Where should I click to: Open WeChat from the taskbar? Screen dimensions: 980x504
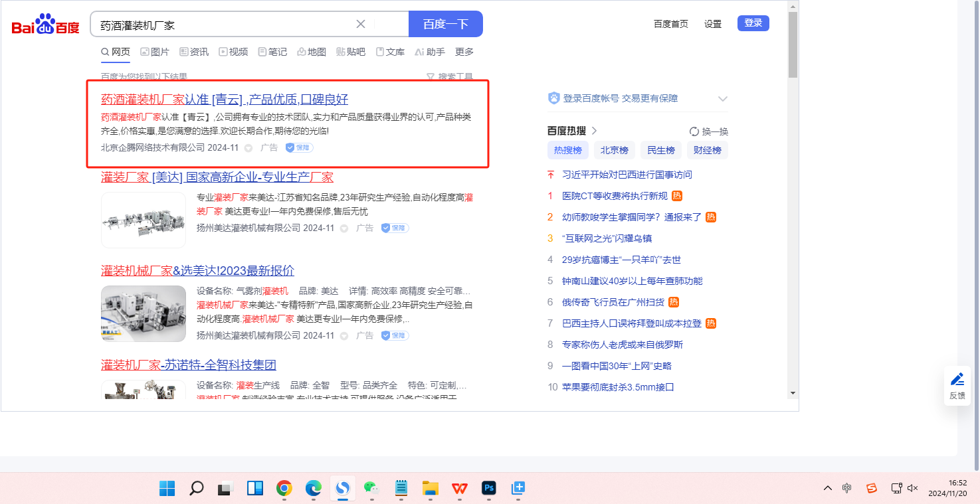[x=371, y=489]
